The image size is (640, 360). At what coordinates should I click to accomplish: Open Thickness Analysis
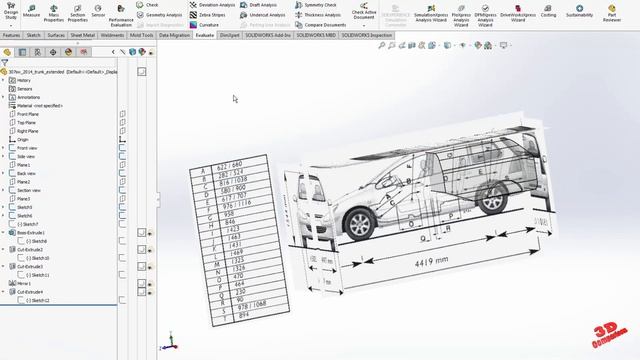coord(318,15)
